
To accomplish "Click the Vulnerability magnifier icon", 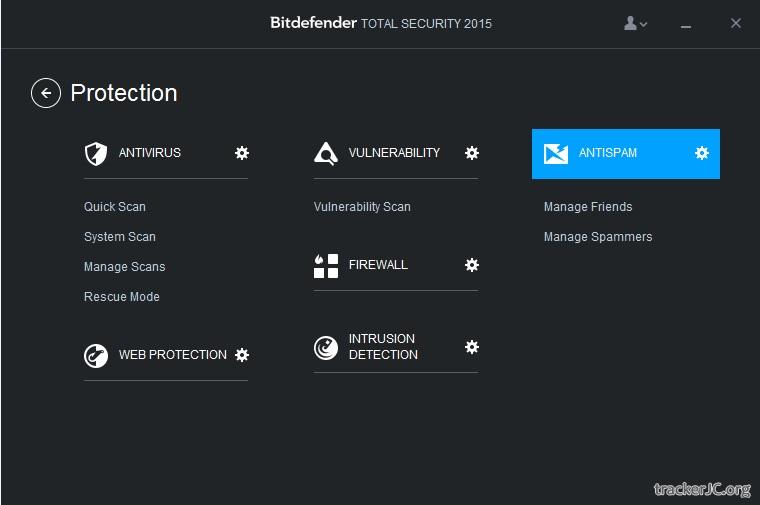I will click(x=326, y=153).
